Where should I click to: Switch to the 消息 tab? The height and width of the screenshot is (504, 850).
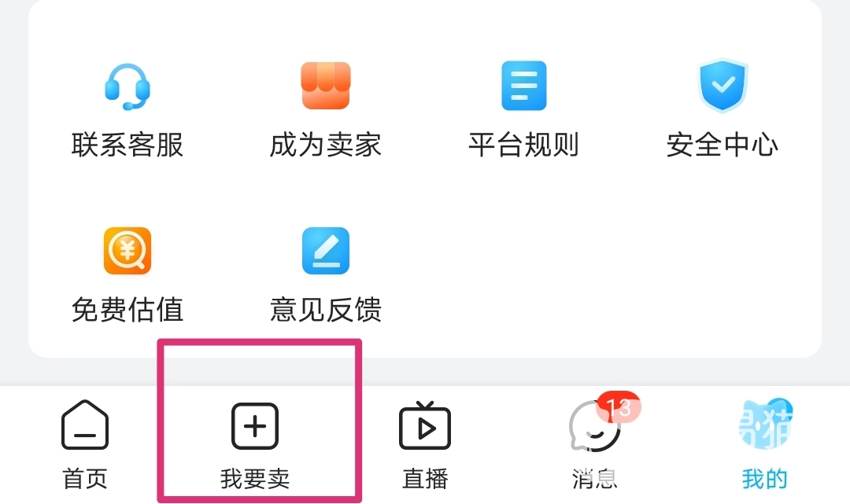(x=595, y=479)
